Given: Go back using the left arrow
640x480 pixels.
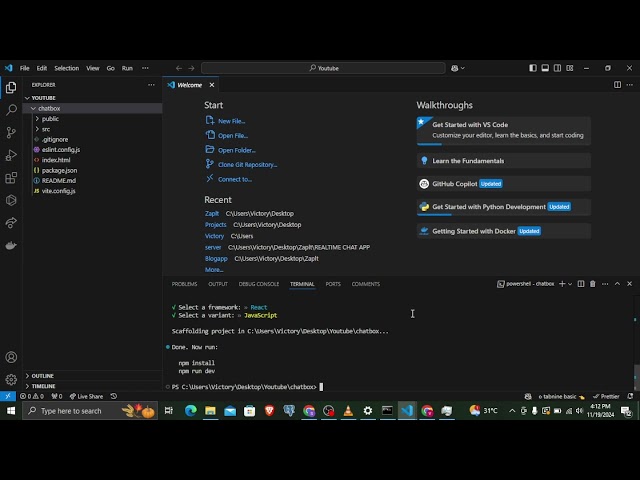Looking at the screenshot, I should (179, 68).
